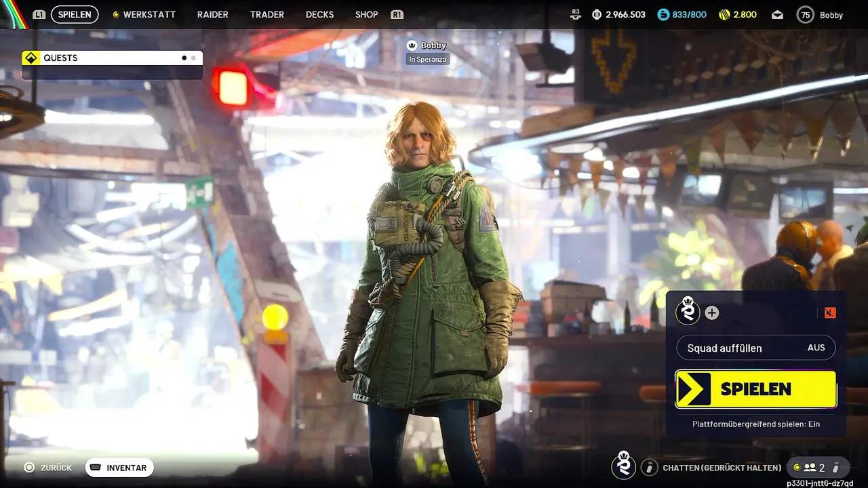This screenshot has width=868, height=488.
Task: Open the INVENTAR button
Action: tap(119, 467)
